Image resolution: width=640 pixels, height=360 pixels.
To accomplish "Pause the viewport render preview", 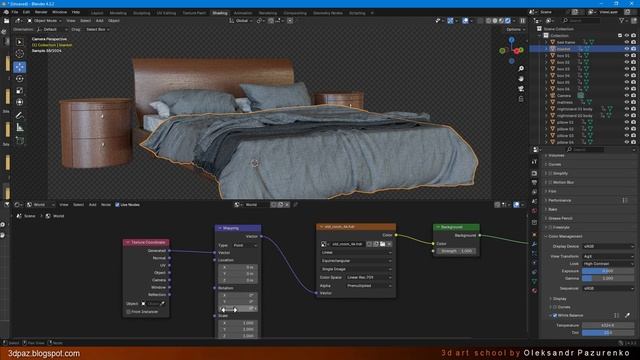I will pyautogui.click(x=522, y=20).
